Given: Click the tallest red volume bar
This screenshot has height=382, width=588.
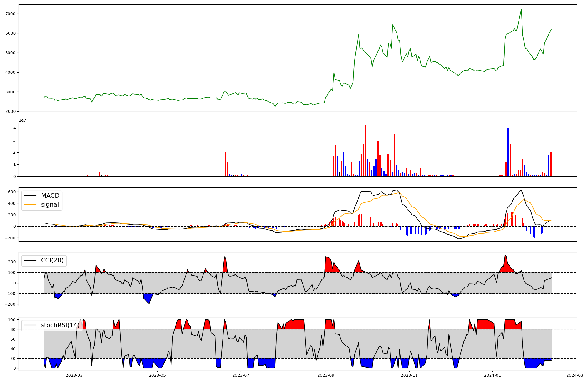Looking at the screenshot, I should click(x=365, y=150).
